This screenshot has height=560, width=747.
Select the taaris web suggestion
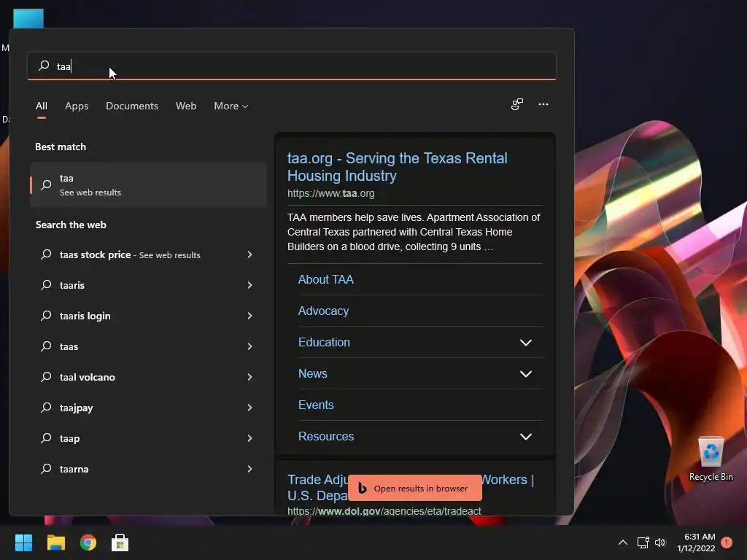point(148,285)
